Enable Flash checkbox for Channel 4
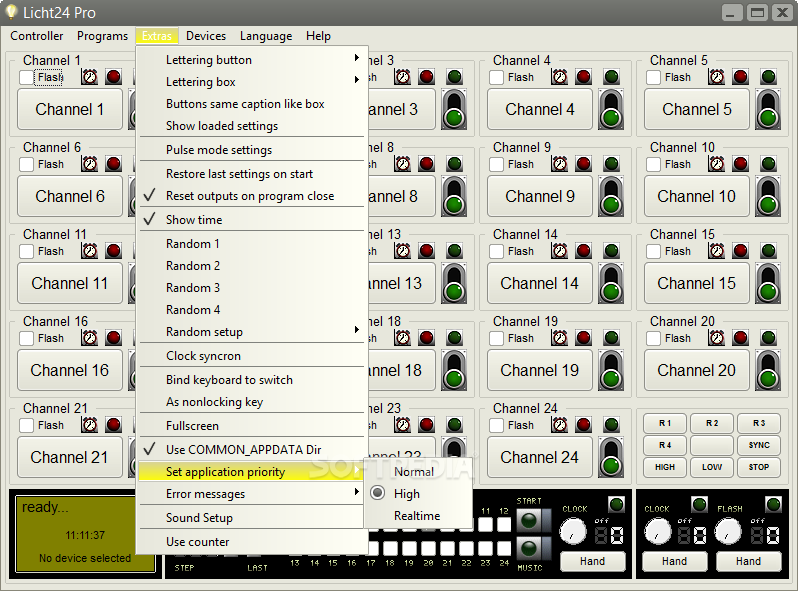The height and width of the screenshot is (591, 798). pyautogui.click(x=496, y=78)
